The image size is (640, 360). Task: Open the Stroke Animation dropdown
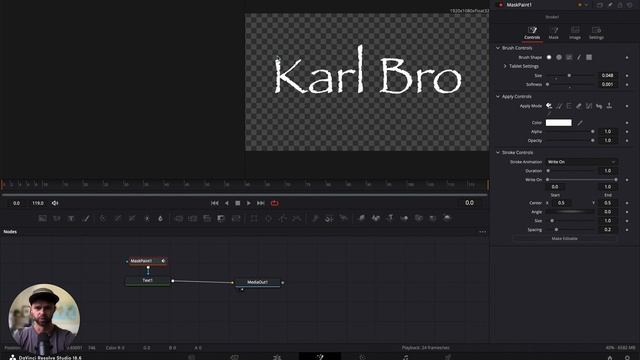coord(582,162)
